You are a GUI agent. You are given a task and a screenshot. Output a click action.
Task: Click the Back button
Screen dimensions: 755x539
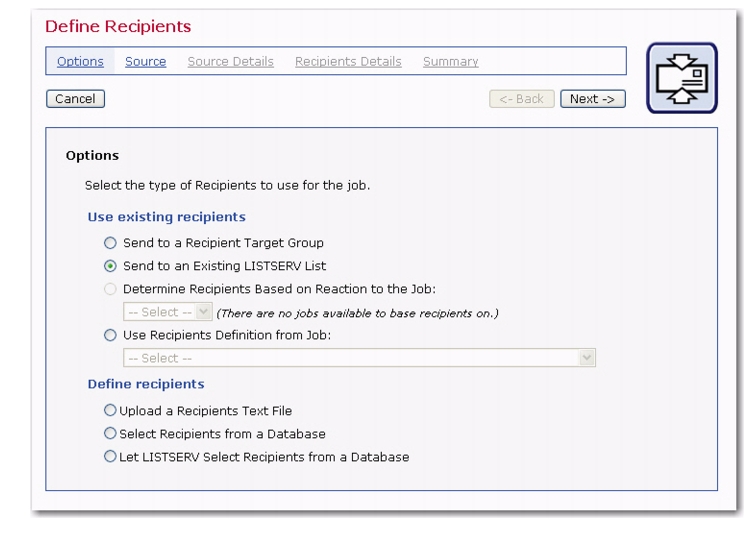click(x=521, y=99)
